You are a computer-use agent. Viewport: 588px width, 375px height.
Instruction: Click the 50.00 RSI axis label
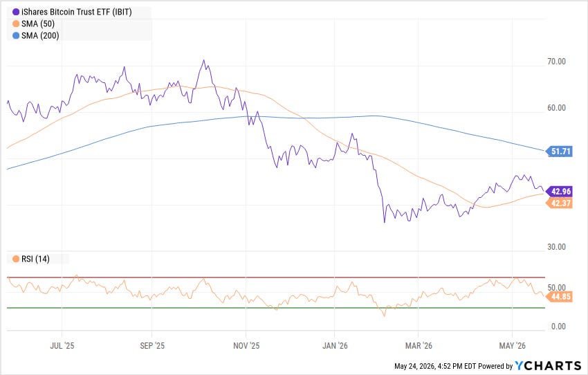coord(556,288)
